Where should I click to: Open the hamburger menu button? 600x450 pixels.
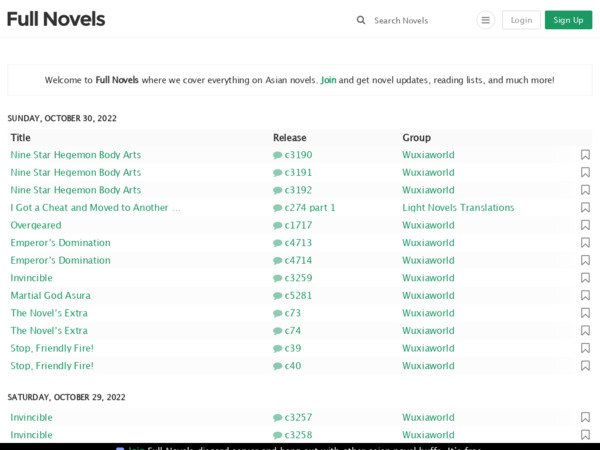pos(485,20)
